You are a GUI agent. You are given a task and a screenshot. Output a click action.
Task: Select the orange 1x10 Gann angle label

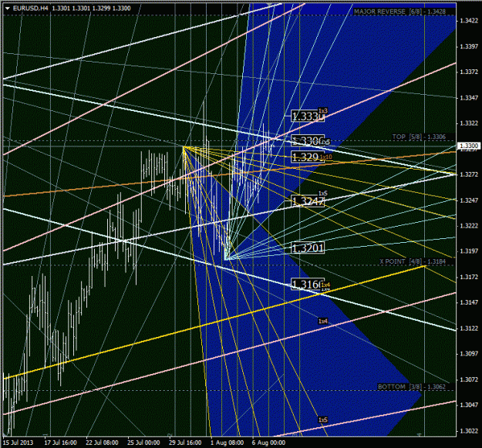coord(326,157)
